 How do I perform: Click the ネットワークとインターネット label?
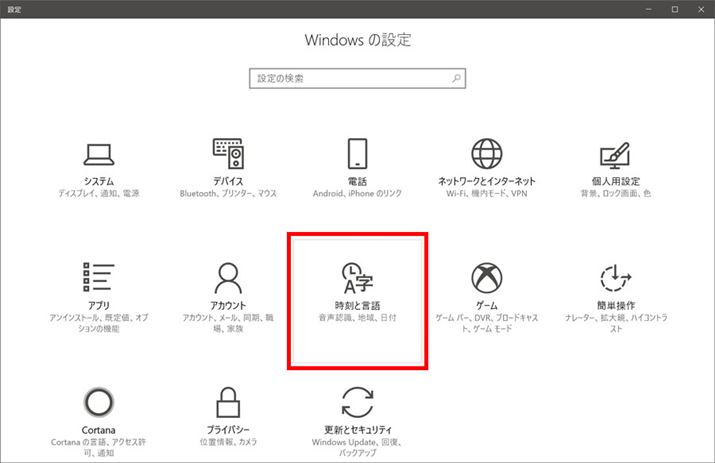[x=487, y=181]
